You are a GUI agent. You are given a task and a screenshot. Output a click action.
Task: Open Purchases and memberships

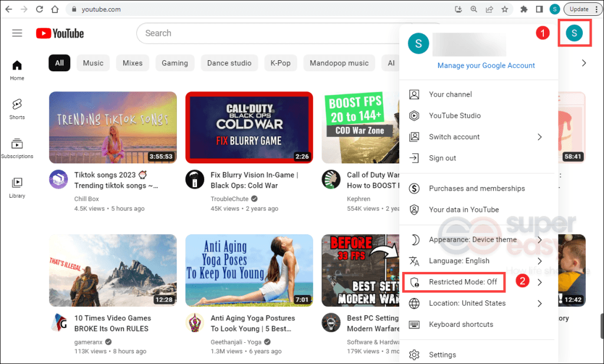point(478,188)
